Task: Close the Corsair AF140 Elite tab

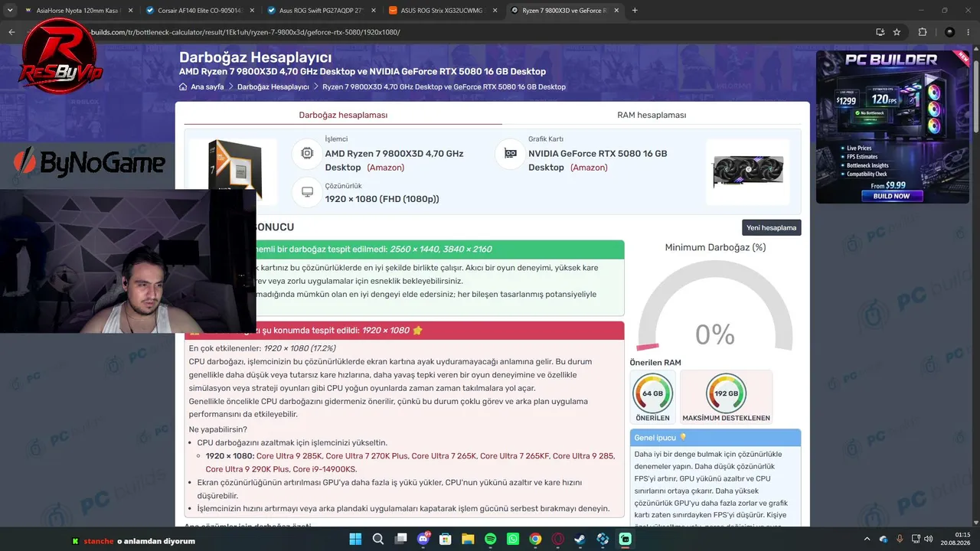Action: click(x=252, y=11)
